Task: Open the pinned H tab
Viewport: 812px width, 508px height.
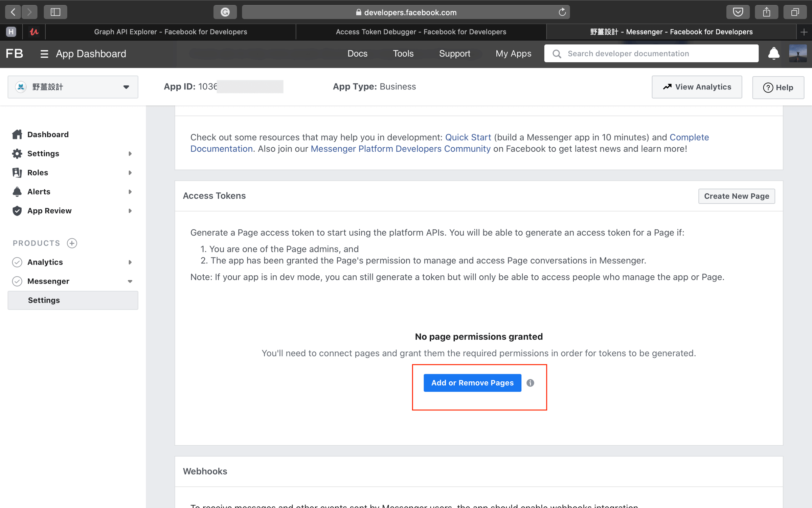Action: click(11, 32)
